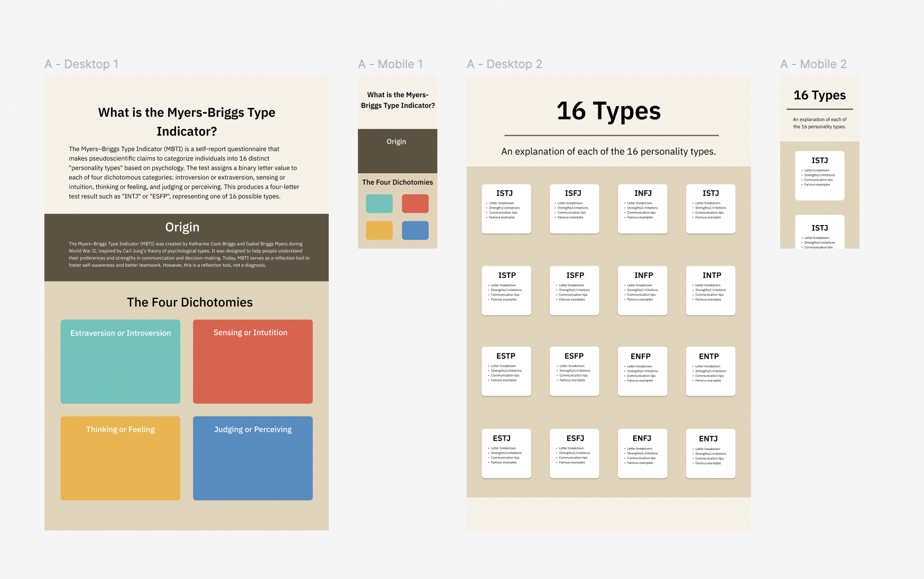This screenshot has width=924, height=579.
Task: Select the blue Judging or Perceiving block
Action: coord(253,458)
